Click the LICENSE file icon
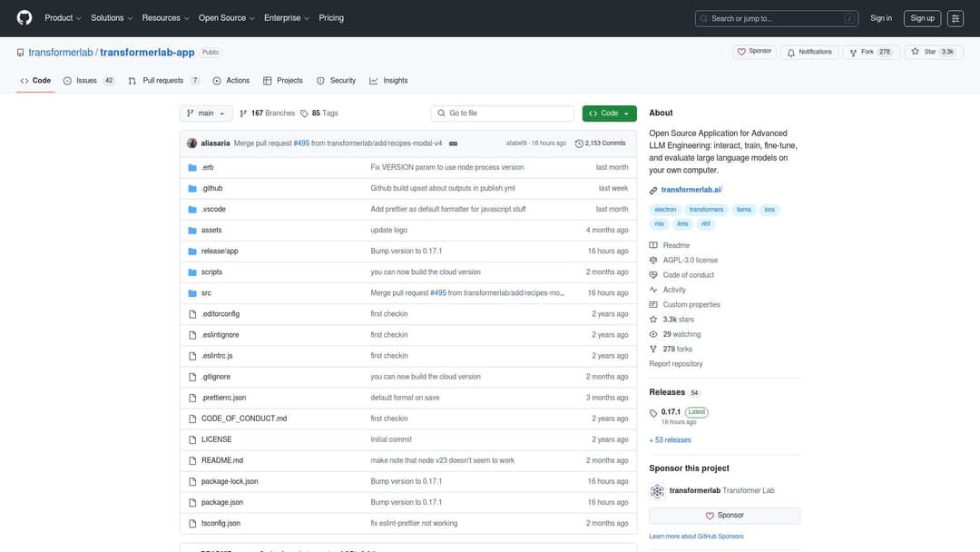Viewport: 980px width, 552px height. coord(192,439)
